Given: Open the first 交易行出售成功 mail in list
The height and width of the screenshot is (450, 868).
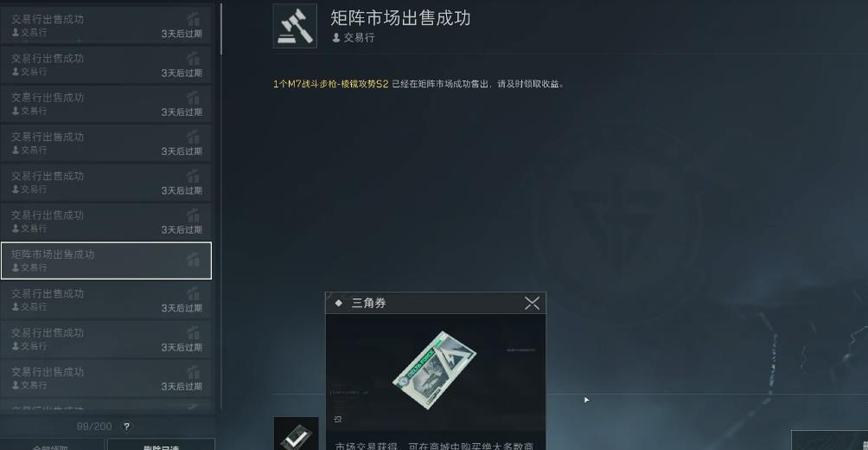Looking at the screenshot, I should (x=106, y=25).
